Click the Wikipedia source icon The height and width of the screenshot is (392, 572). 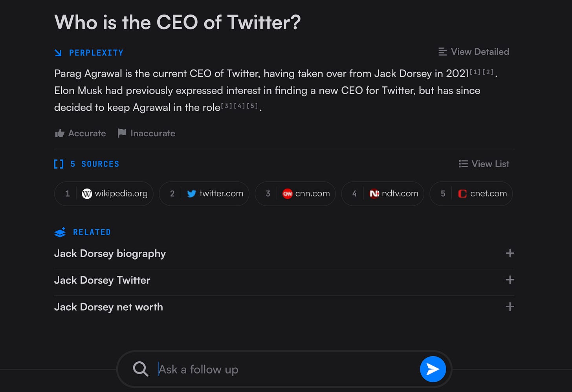pyautogui.click(x=87, y=194)
